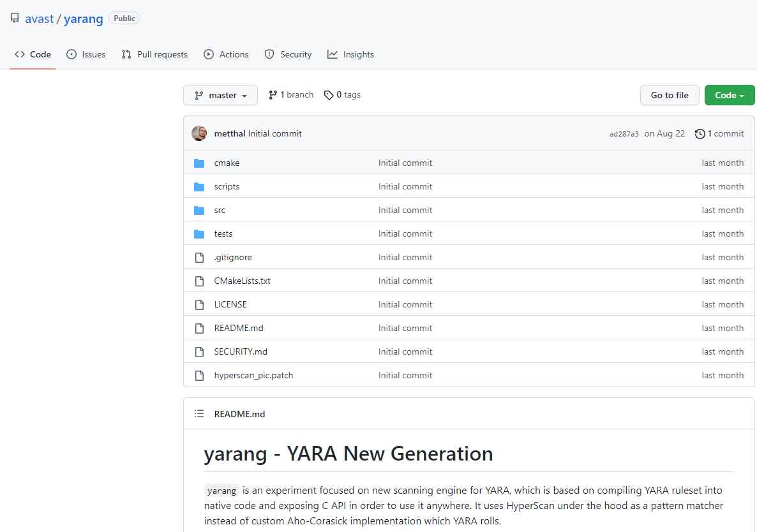Click the branch icon next to 1 branch
The image size is (757, 532).
[x=274, y=94]
